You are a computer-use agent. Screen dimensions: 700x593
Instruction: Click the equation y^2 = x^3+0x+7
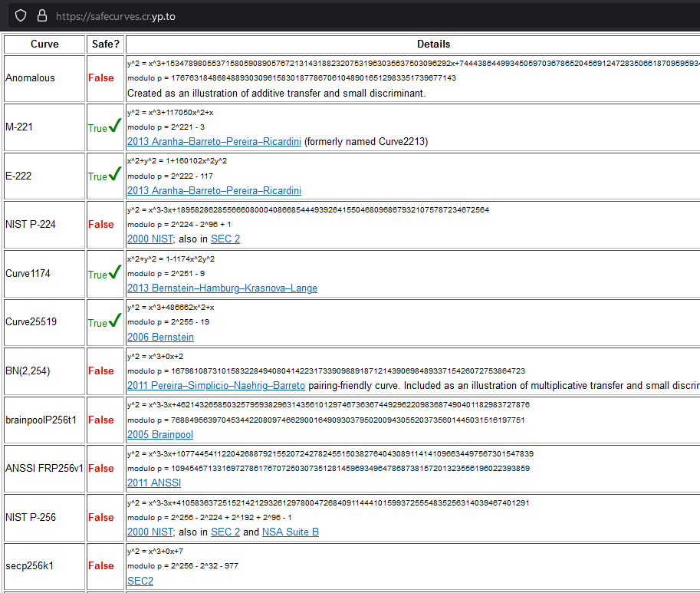(155, 552)
